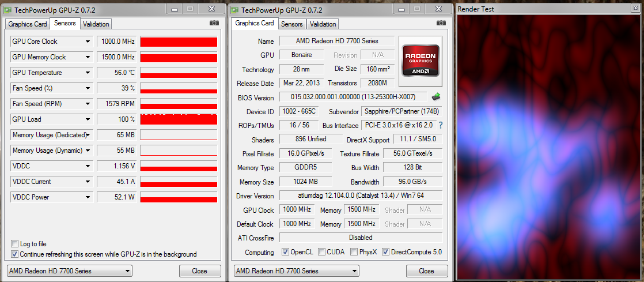644x282 pixels.
Task: Uncheck Continue refreshing while in background
Action: [15, 254]
